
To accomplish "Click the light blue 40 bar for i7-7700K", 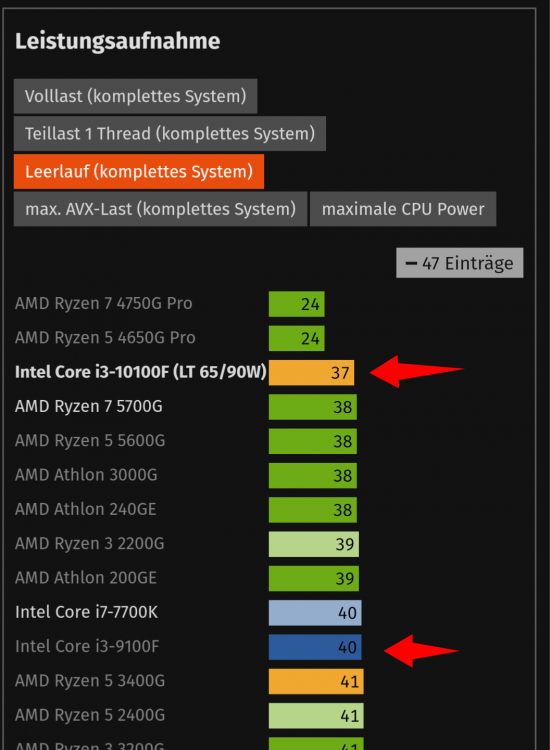I will [315, 613].
